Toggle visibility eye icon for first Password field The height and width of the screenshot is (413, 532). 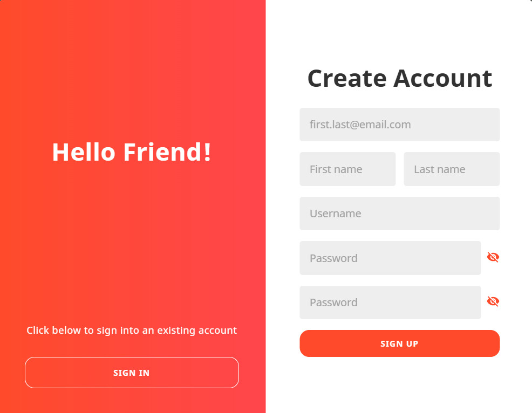pos(493,257)
